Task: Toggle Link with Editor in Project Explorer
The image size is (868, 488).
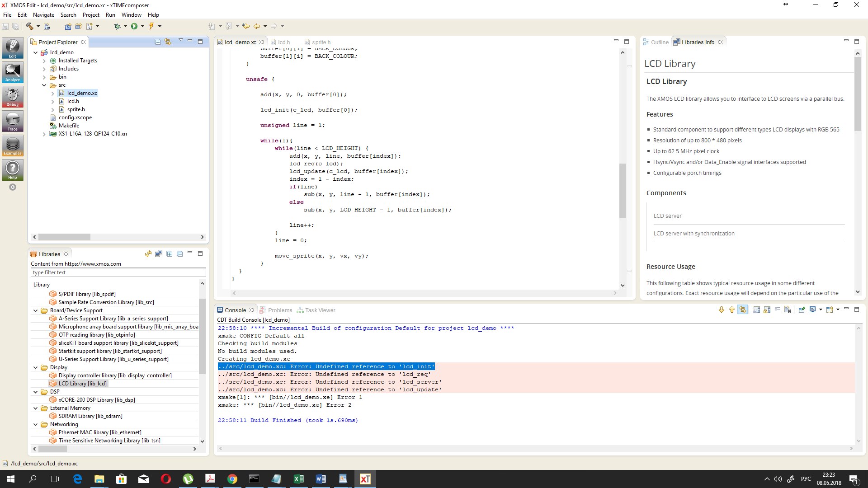Action: (168, 42)
